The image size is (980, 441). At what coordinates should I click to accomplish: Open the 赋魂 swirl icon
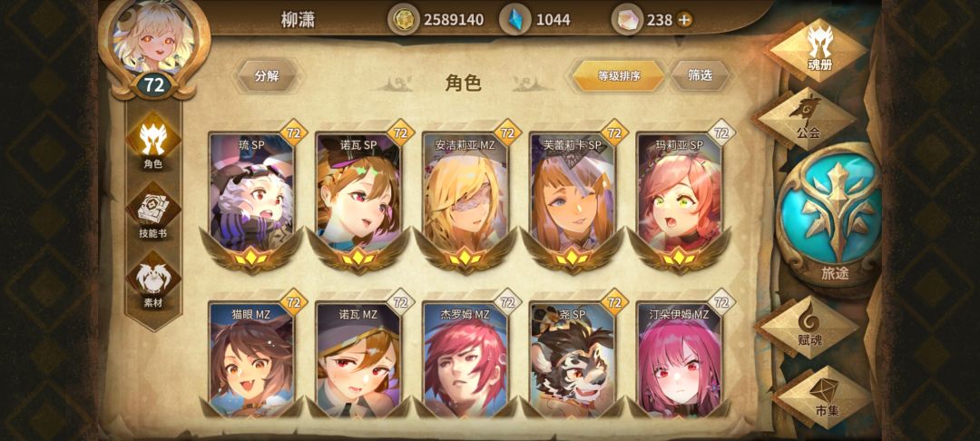pyautogui.click(x=810, y=328)
